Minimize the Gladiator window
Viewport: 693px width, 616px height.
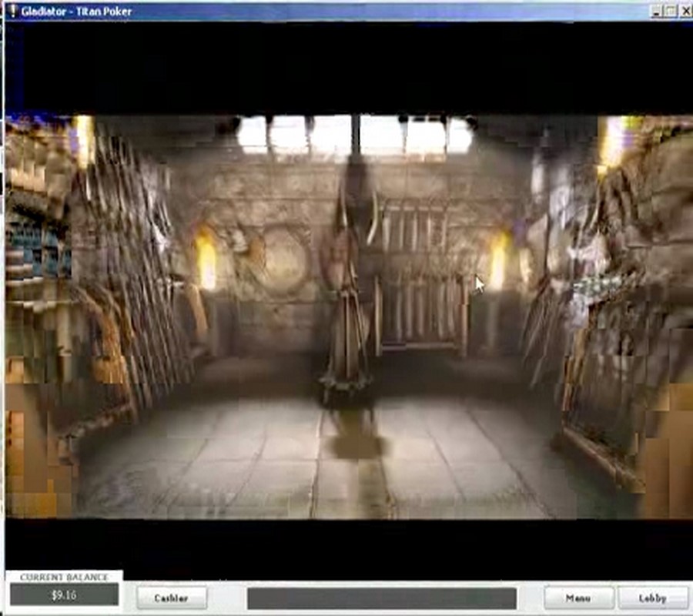click(656, 11)
